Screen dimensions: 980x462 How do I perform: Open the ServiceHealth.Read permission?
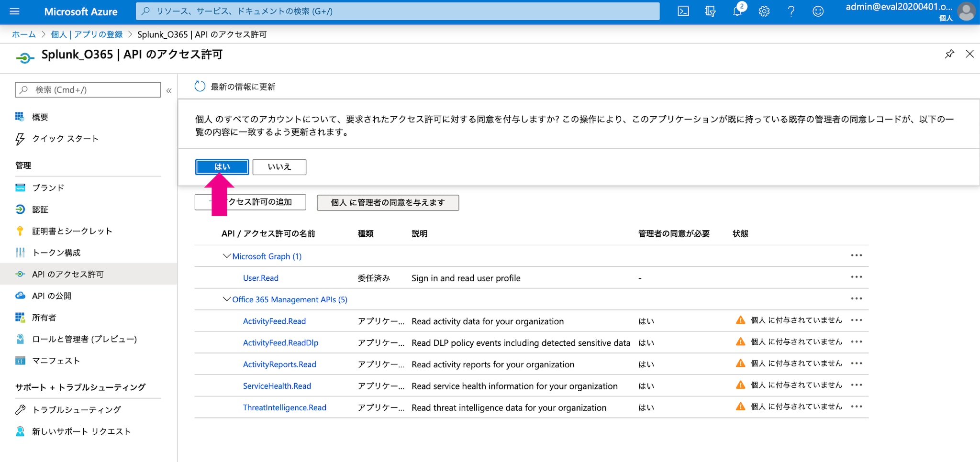(x=277, y=386)
